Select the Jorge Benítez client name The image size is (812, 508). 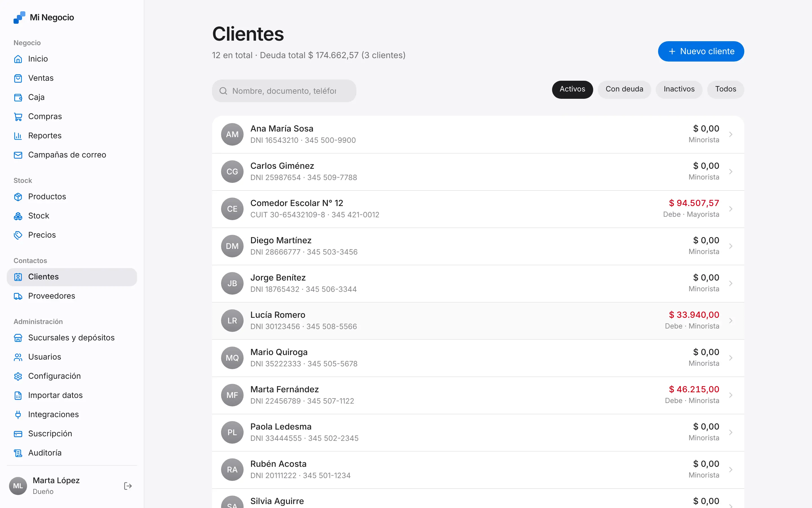(278, 277)
